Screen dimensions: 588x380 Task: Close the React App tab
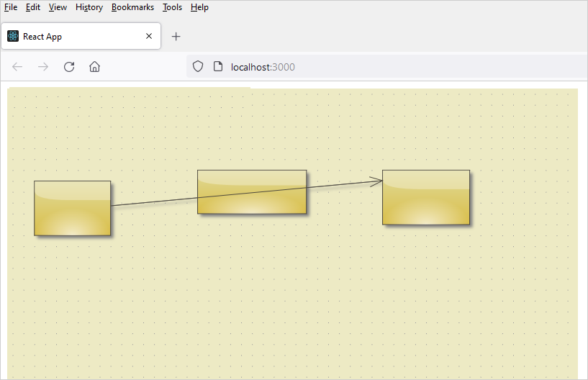pos(149,37)
